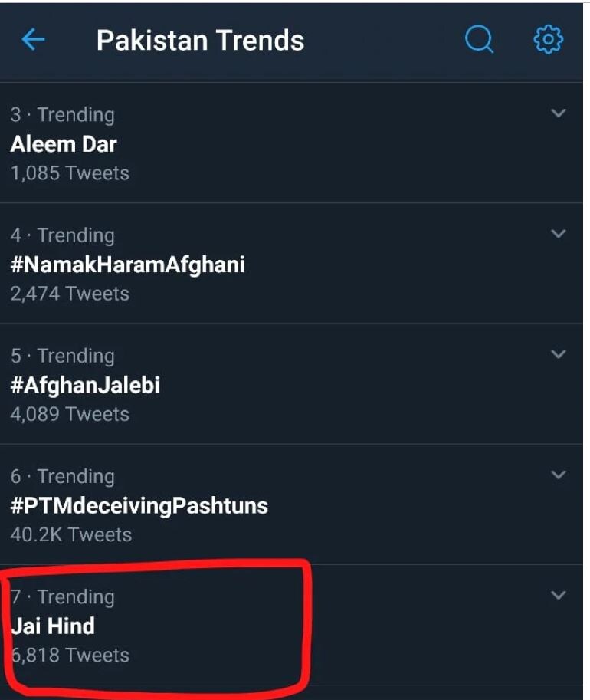Open search with the magnifier icon

pyautogui.click(x=479, y=40)
